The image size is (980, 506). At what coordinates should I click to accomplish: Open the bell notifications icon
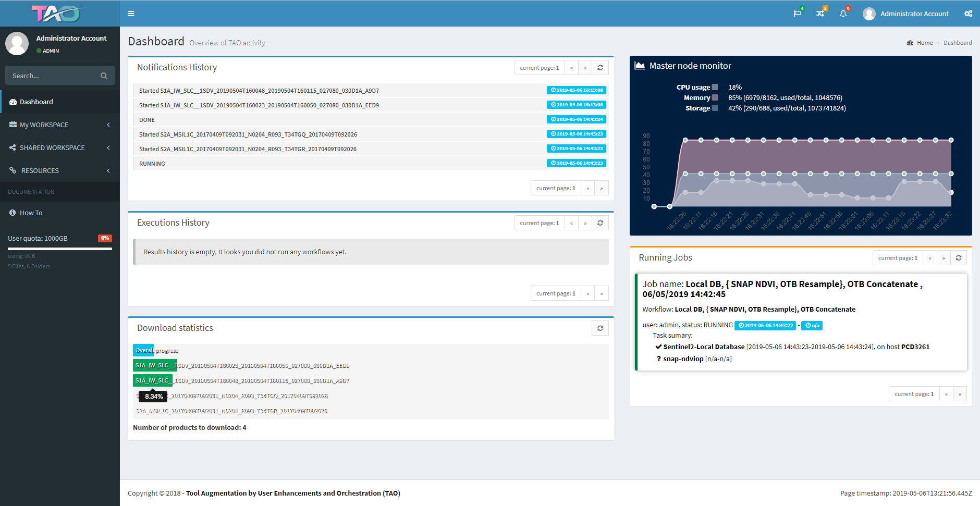[843, 14]
